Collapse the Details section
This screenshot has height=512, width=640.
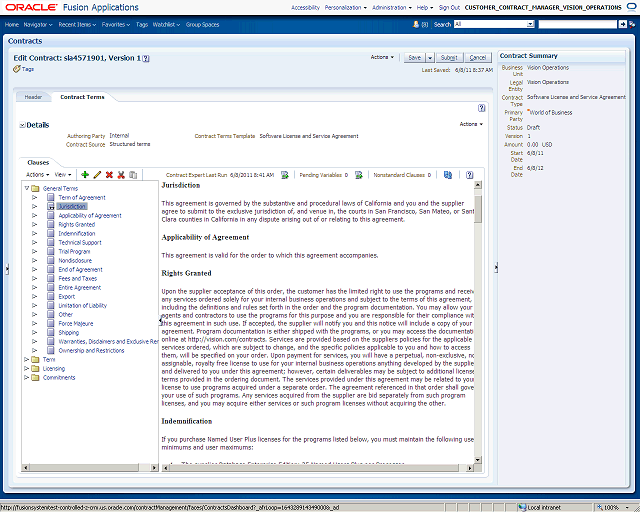coord(22,125)
